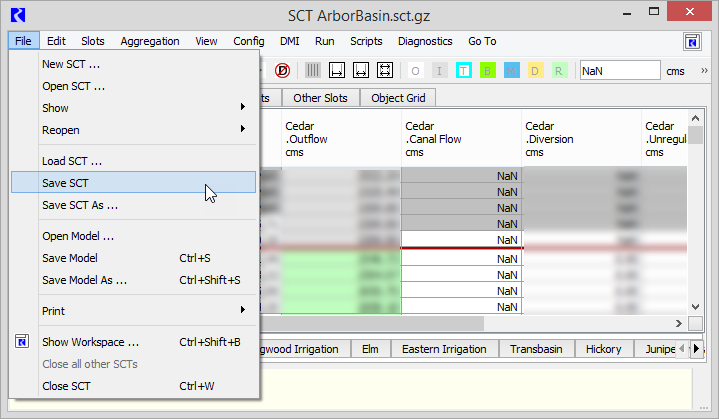Open the toolbar overflow chevron
Screen dimensions: 719x419
[706, 71]
